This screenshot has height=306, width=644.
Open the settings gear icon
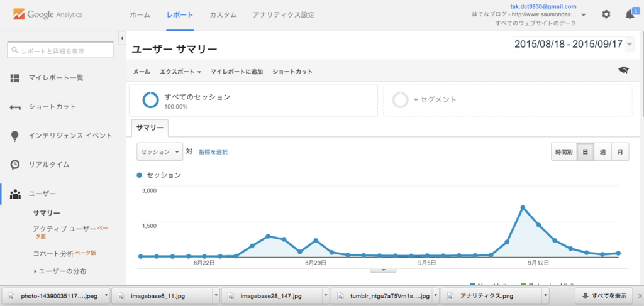pos(606,14)
